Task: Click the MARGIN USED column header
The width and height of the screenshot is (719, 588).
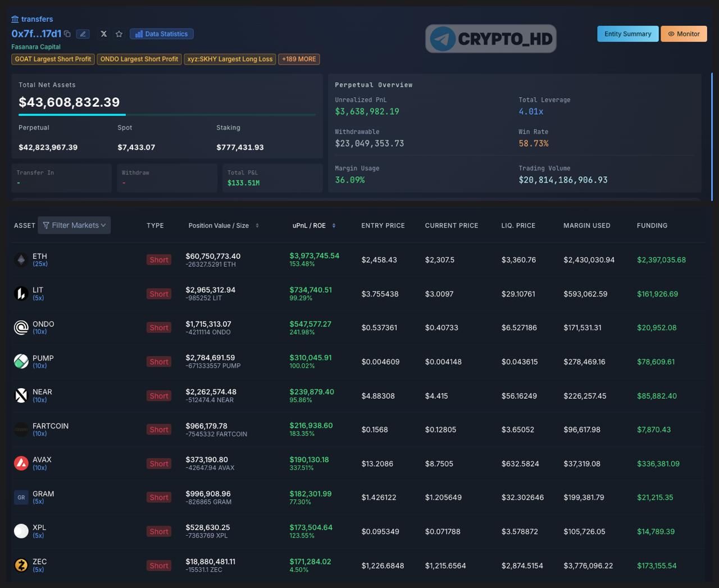Action: [x=586, y=225]
